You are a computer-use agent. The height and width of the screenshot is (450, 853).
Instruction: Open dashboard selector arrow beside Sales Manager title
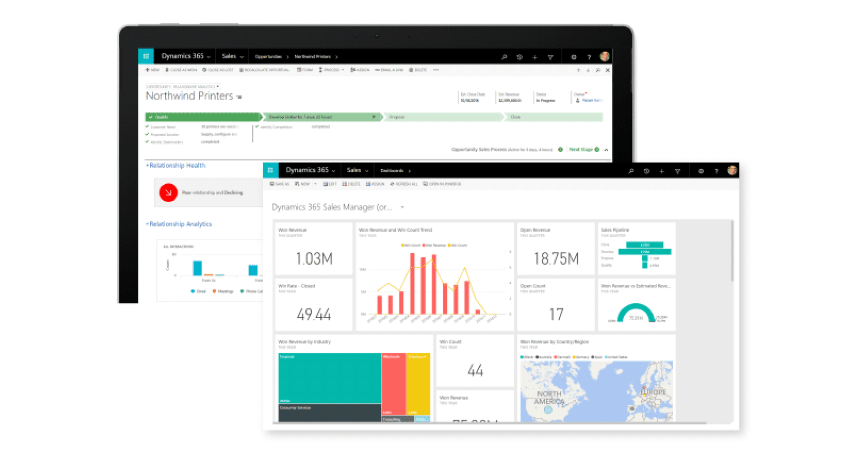coord(403,207)
